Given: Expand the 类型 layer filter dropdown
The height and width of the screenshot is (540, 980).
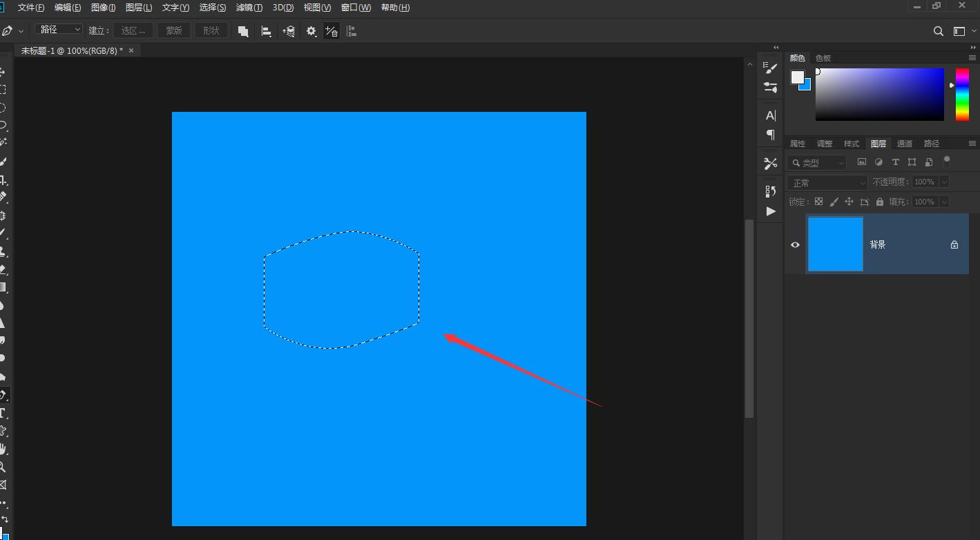Looking at the screenshot, I should [818, 163].
